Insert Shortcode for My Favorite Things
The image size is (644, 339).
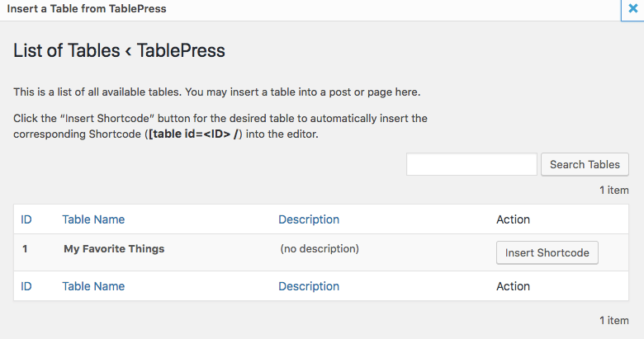point(547,253)
